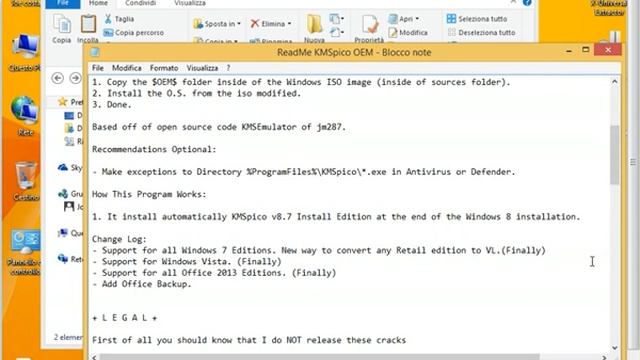Screen dimensions: 640x360
Task: Click the Notepad scroll left arrow
Action: click(94, 357)
